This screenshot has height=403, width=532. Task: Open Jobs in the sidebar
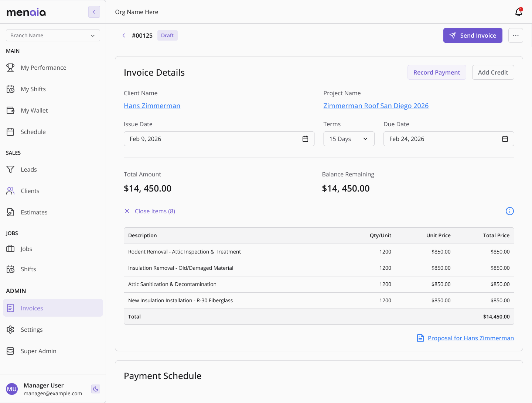coord(26,249)
